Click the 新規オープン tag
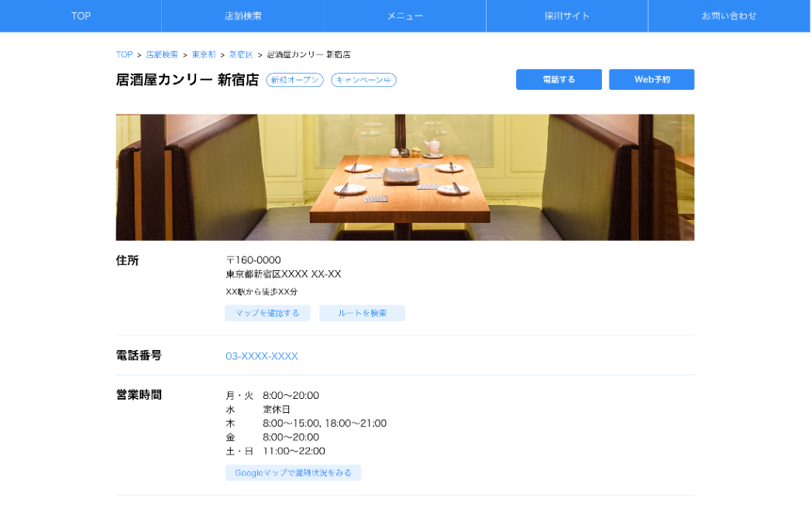Screen dimensions: 812x508 294,80
